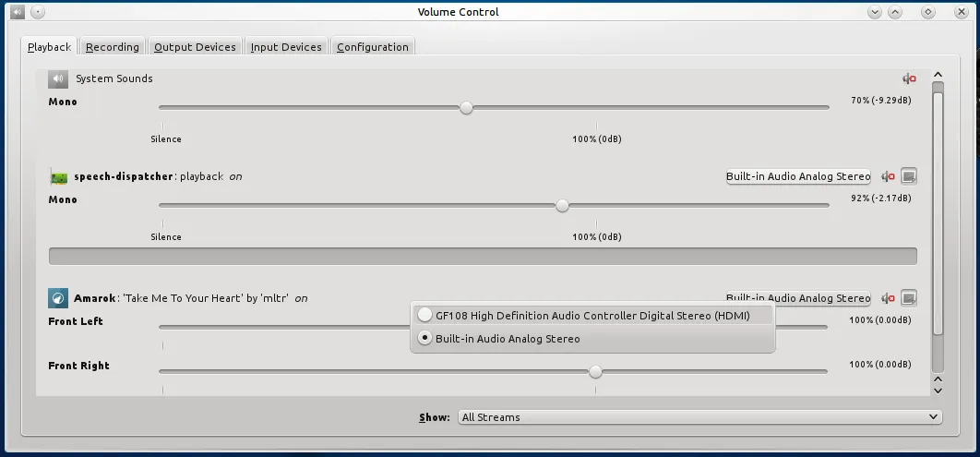Click the vertical scrollbar thumb
Screen dimensions: 980x457
(x=938, y=213)
